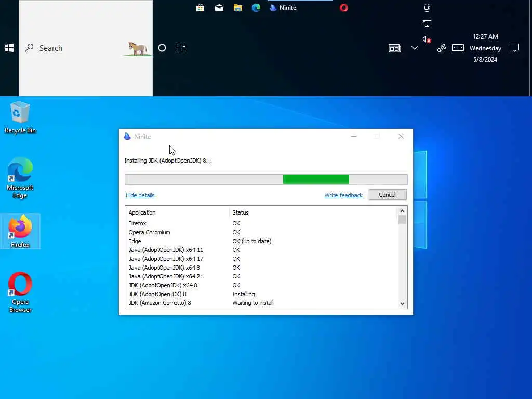Open Microsoft Edge taskbar icon
The width and height of the screenshot is (532, 399).
[256, 7]
